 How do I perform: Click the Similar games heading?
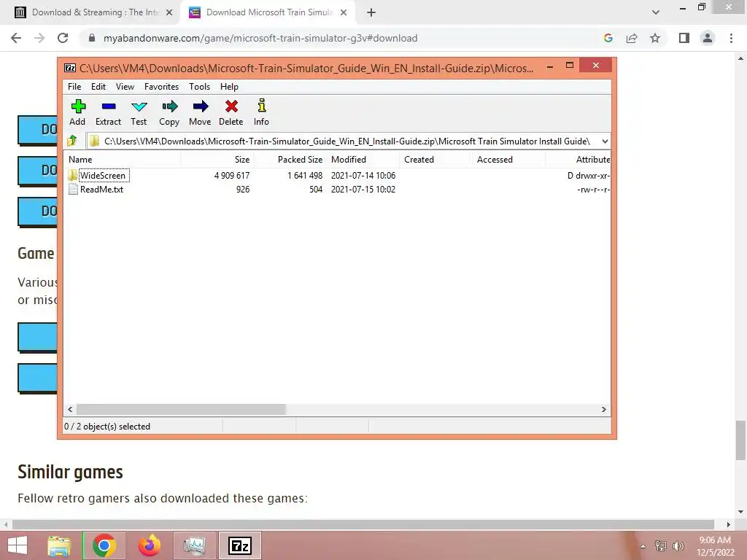(71, 472)
